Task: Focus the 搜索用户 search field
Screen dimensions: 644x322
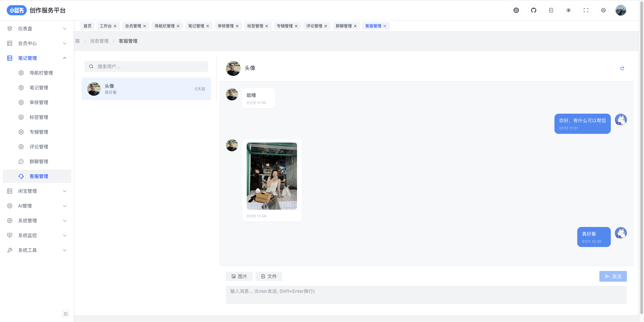Action: click(x=150, y=66)
